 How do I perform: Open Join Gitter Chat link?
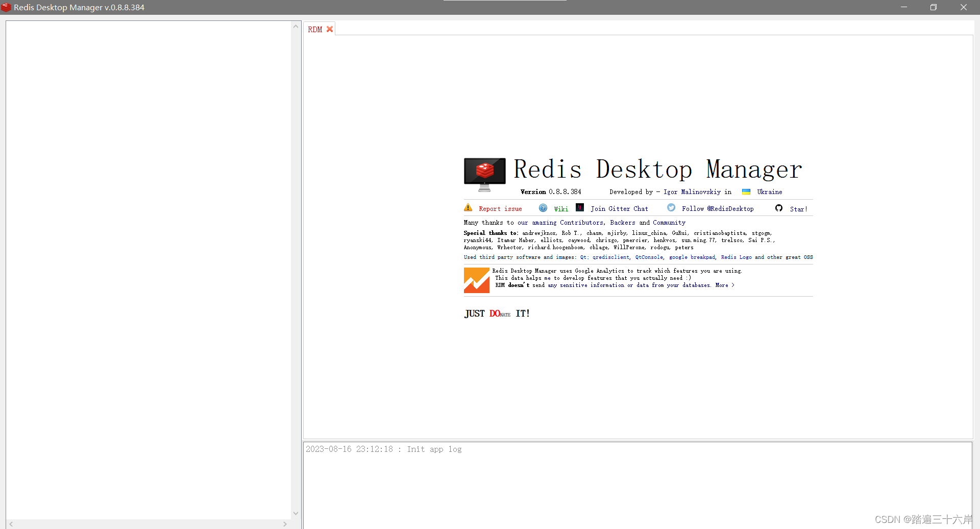[x=619, y=209]
